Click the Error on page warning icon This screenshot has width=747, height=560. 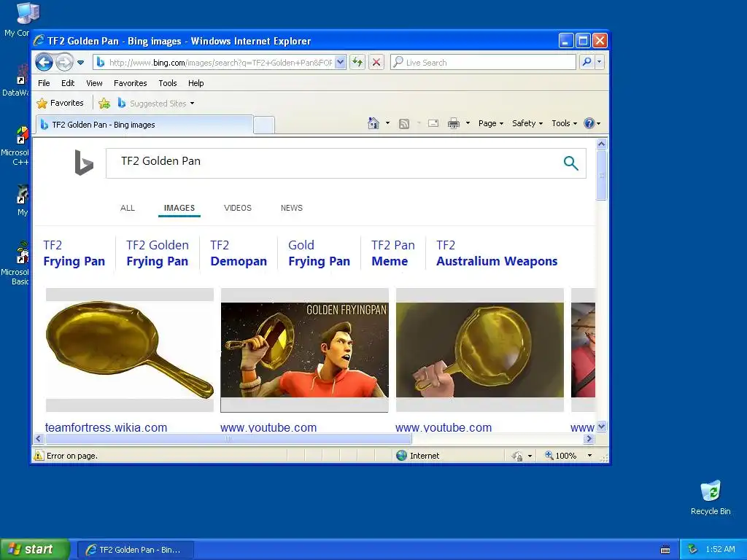coord(39,456)
